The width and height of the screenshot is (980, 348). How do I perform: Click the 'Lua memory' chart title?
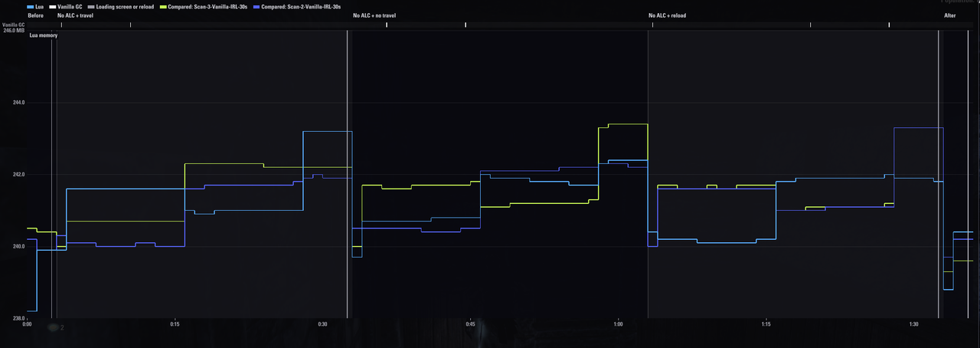(x=44, y=35)
